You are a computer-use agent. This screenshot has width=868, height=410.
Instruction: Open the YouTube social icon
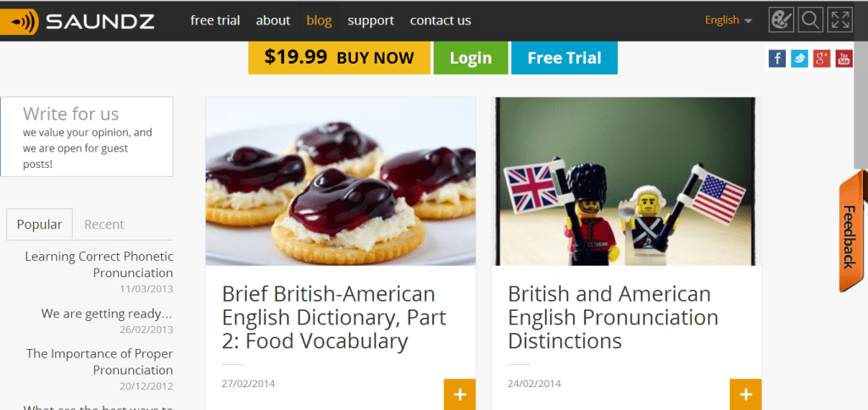tap(843, 58)
